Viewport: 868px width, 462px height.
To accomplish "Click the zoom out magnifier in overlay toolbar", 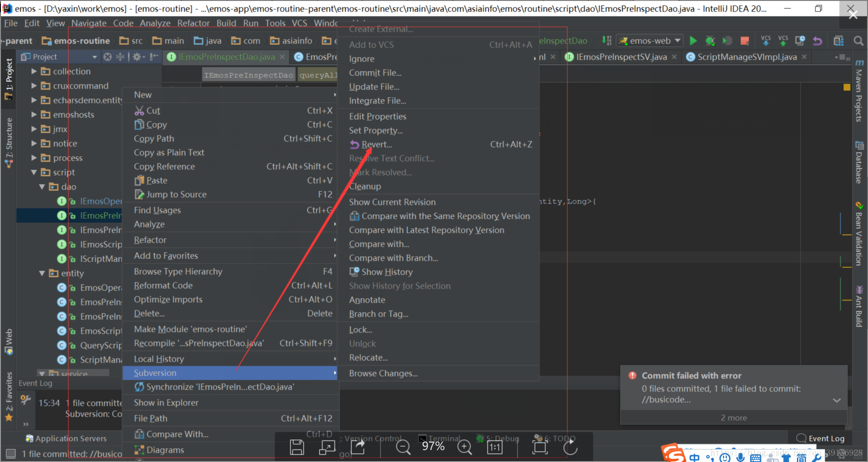I will [x=403, y=447].
